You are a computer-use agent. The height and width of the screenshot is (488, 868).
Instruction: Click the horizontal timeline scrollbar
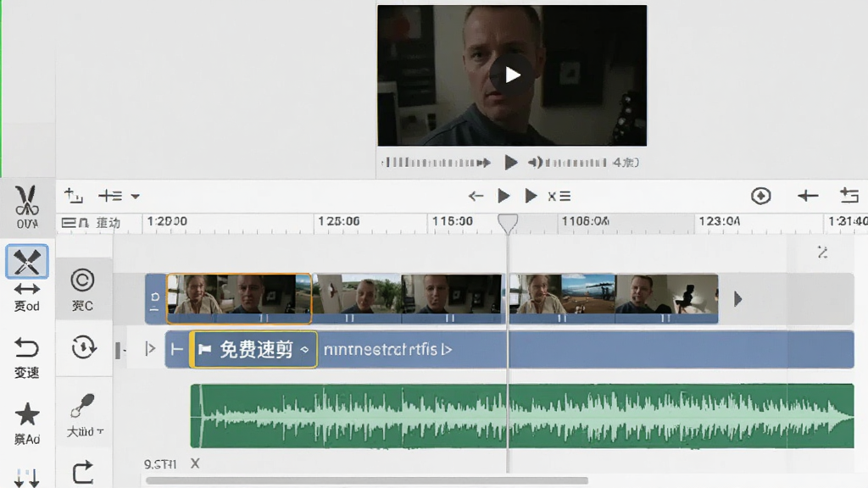click(x=366, y=480)
